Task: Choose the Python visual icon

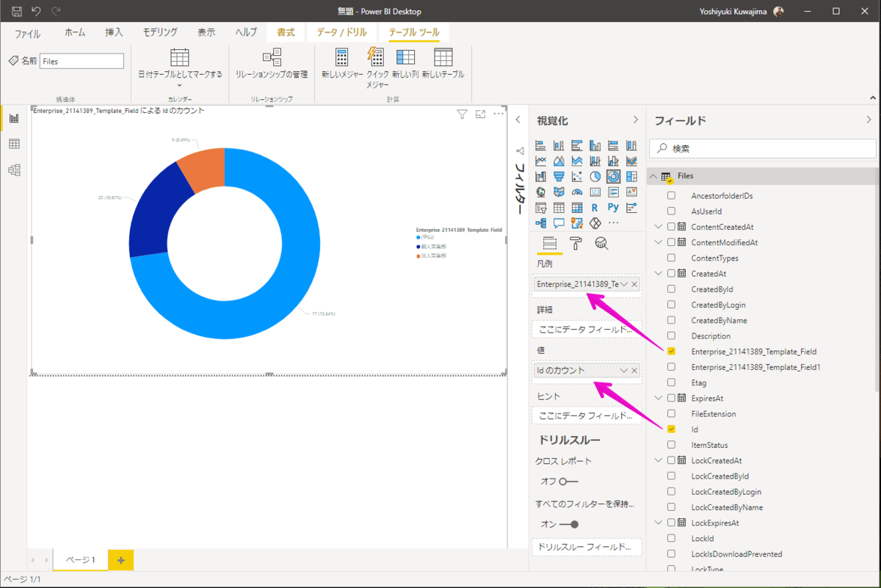Action: 614,208
